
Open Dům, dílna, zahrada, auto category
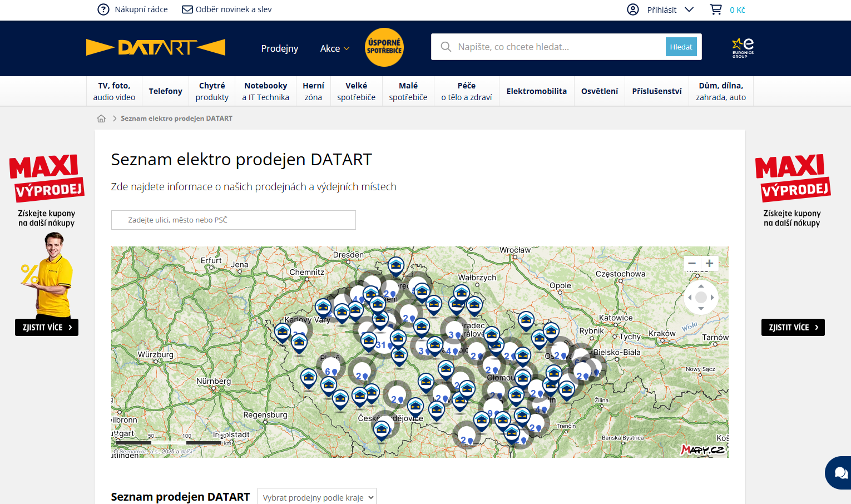pos(721,91)
